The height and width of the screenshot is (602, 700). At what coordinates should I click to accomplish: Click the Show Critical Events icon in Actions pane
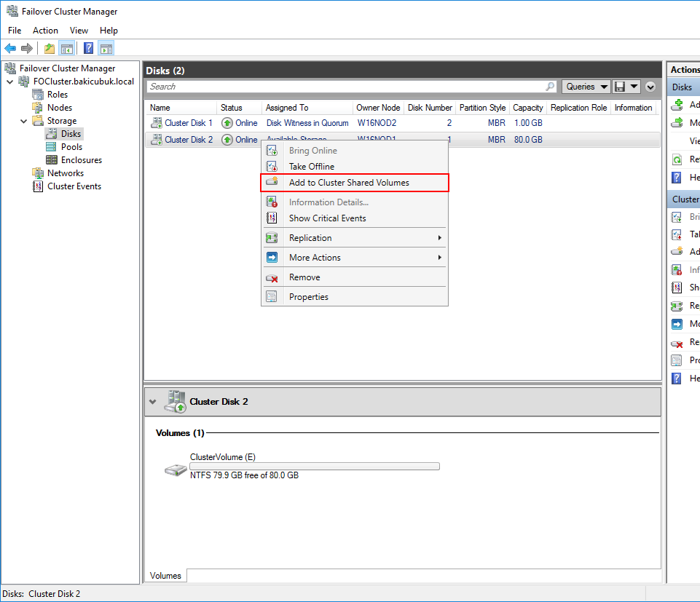coord(677,288)
